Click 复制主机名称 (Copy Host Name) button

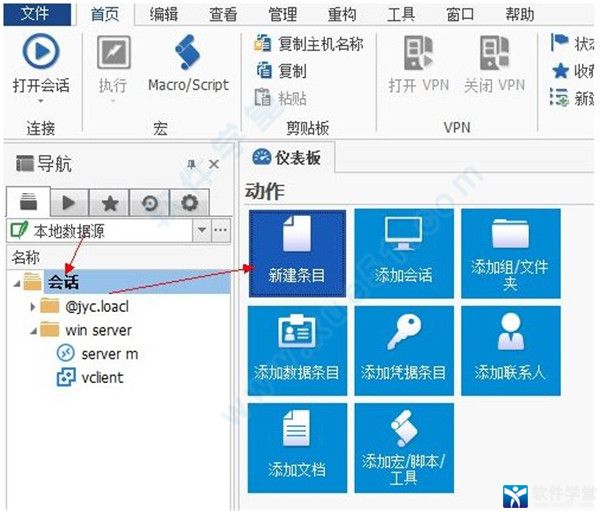tap(309, 44)
